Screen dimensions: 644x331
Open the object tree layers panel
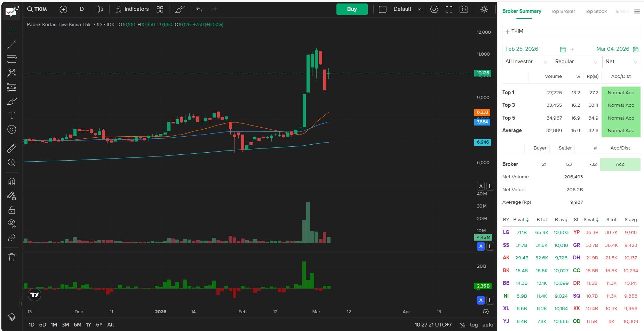coord(12,317)
